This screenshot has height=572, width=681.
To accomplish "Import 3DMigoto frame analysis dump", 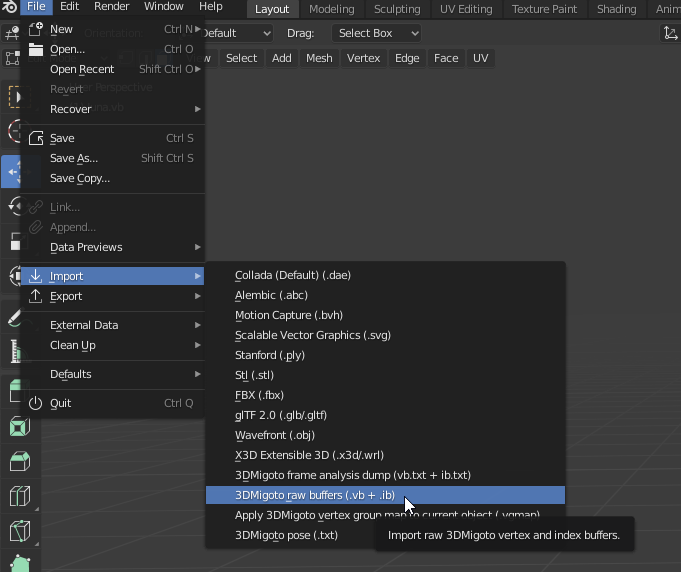I will point(385,475).
